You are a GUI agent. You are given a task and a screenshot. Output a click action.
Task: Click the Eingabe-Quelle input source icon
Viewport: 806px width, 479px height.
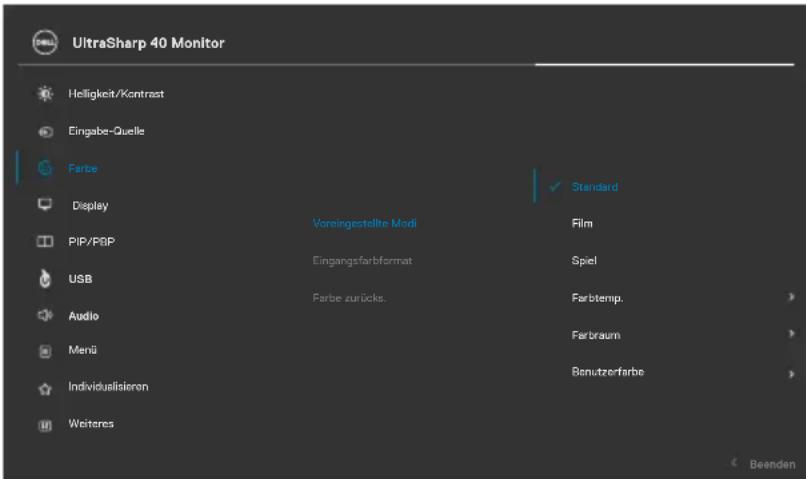(x=45, y=132)
